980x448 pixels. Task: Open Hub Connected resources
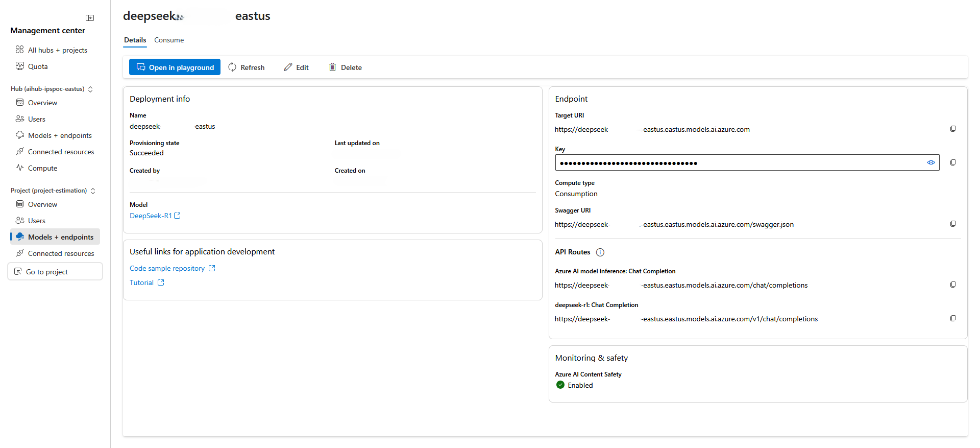(x=55, y=152)
